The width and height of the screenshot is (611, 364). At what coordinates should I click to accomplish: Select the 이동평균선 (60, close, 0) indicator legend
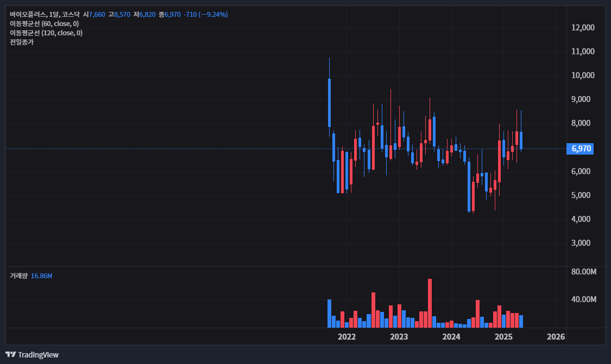coord(45,24)
